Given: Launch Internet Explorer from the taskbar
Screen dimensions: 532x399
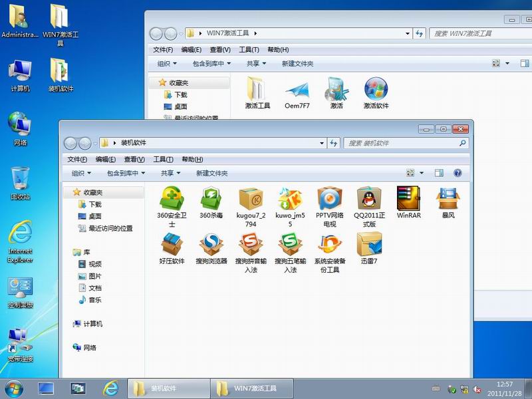Looking at the screenshot, I should 110,388.
